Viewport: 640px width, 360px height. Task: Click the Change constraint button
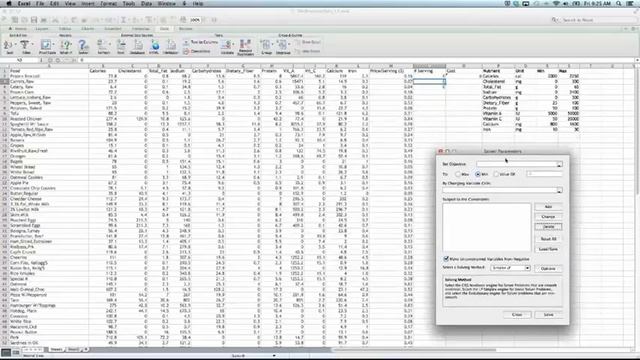548,217
